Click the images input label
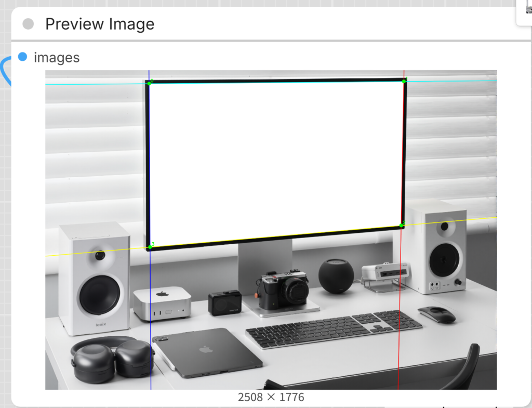The width and height of the screenshot is (532, 408). click(57, 57)
